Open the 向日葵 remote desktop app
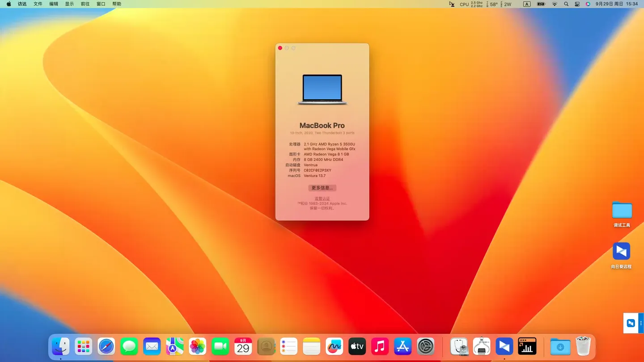644x362 pixels. tap(504, 346)
